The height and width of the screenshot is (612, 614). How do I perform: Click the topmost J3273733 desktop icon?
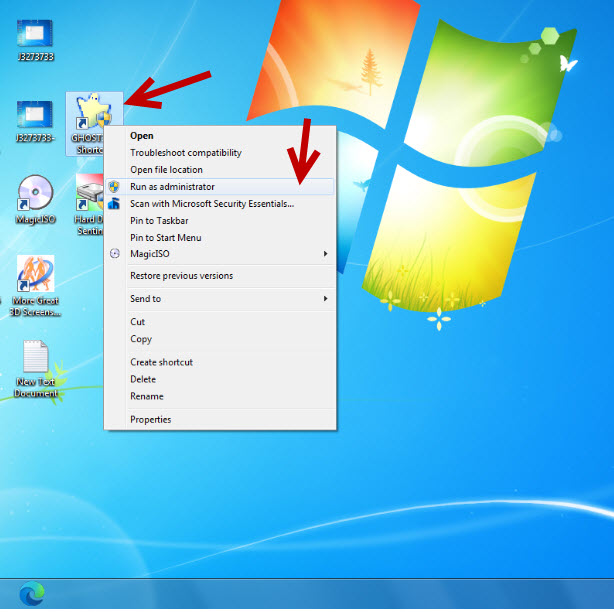(36, 36)
